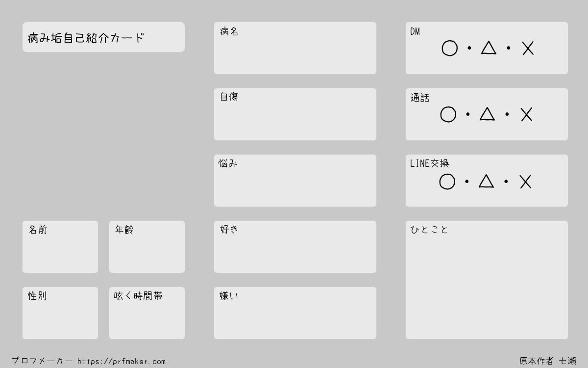Image resolution: width=588 pixels, height=368 pixels.
Task: Click the 名前 field
Action: 60,247
